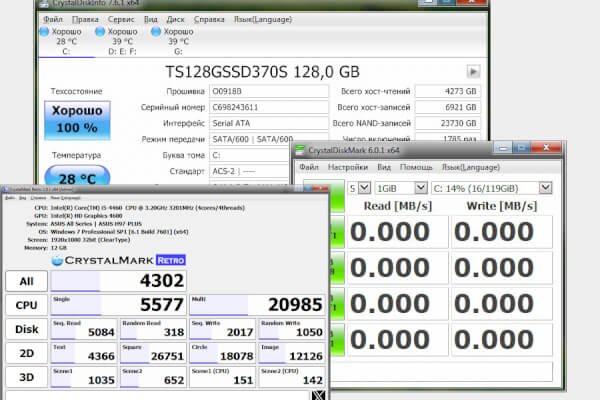Run the Disk benchmark button
Screen dimensions: 600x400
[27, 329]
